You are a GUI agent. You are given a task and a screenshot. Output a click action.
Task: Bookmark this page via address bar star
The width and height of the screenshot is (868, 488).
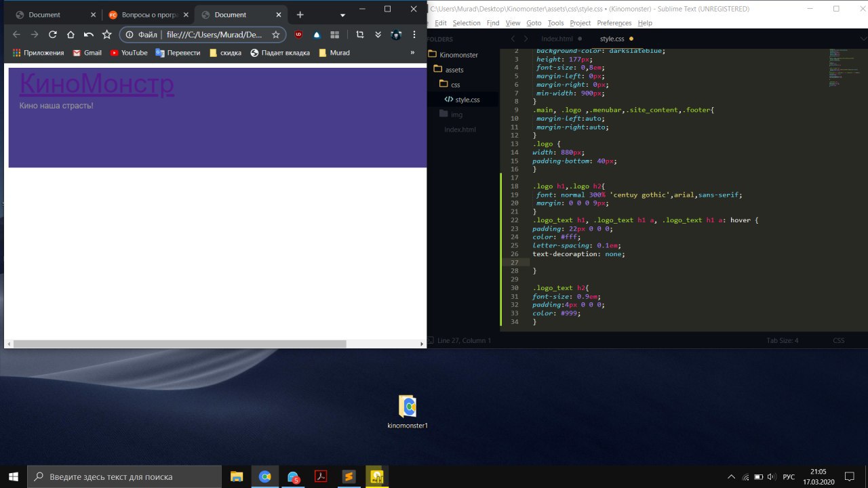tap(275, 35)
